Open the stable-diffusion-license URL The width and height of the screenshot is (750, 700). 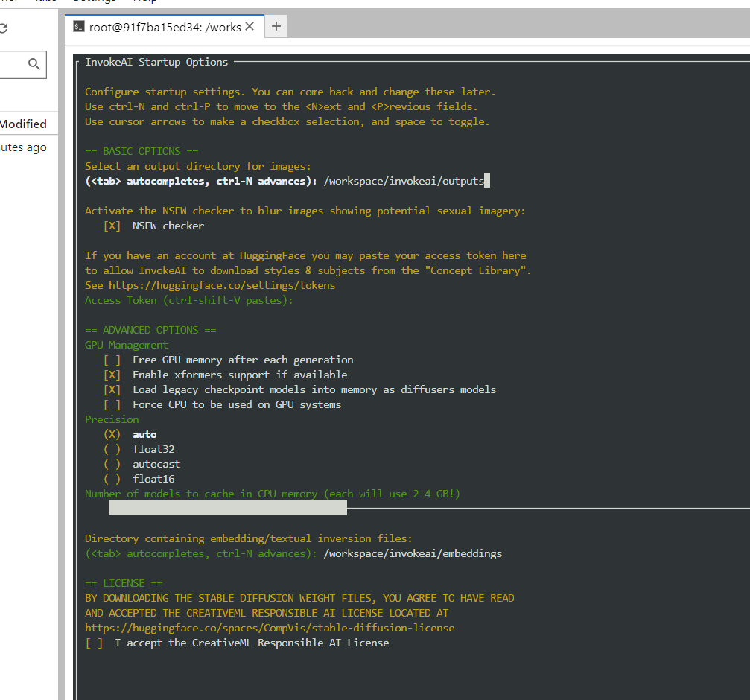coord(270,628)
